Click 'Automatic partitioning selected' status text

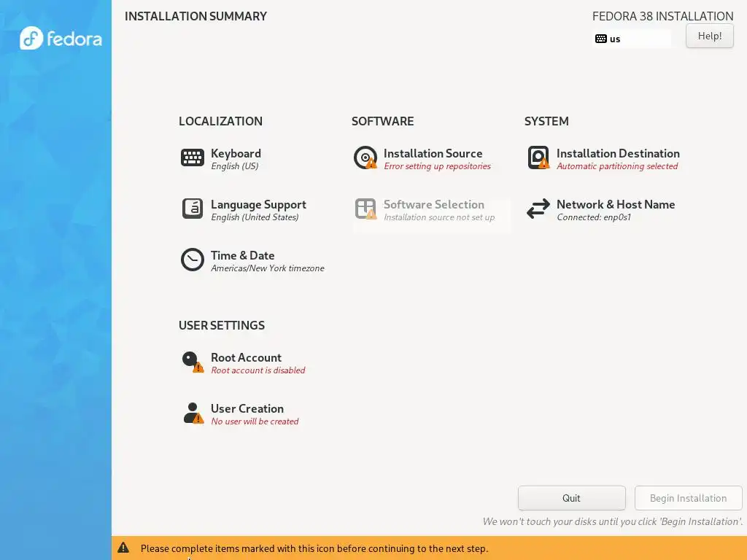(617, 166)
